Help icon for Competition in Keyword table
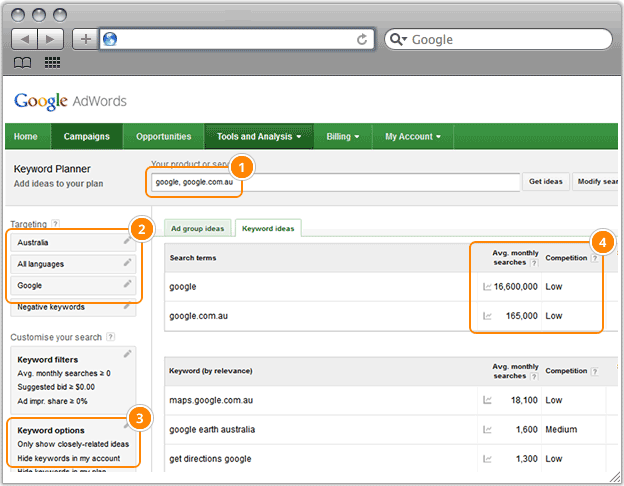This screenshot has width=624, height=486. coord(595,371)
